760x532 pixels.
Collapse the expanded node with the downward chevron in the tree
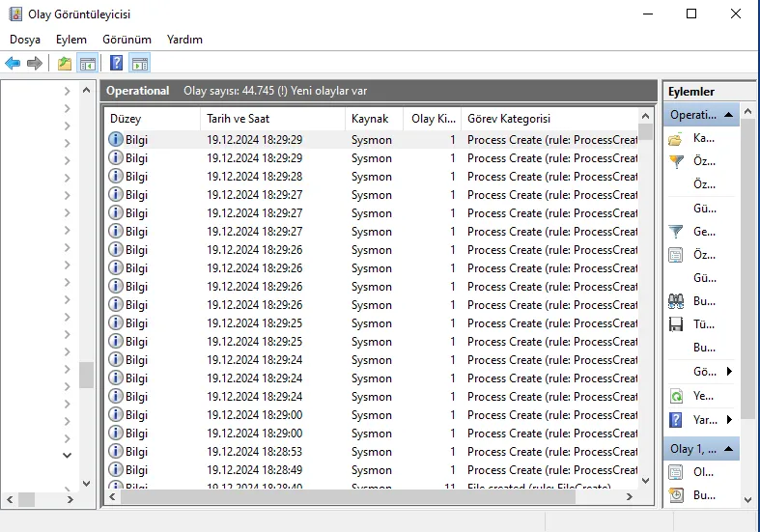pyautogui.click(x=68, y=456)
